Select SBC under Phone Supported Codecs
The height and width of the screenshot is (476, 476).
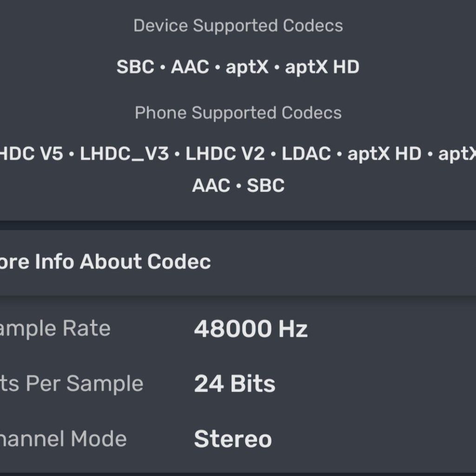265,186
